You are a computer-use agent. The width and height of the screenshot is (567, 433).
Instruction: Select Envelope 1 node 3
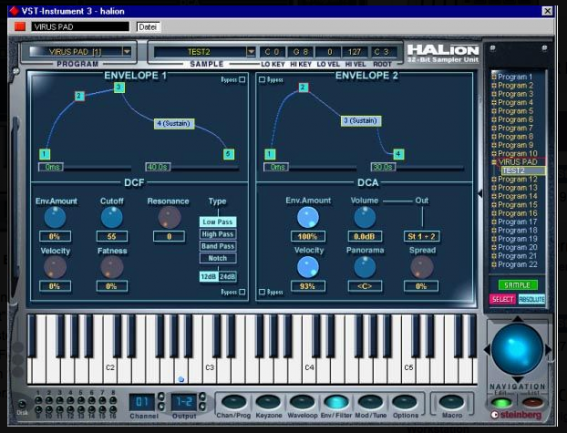[119, 87]
